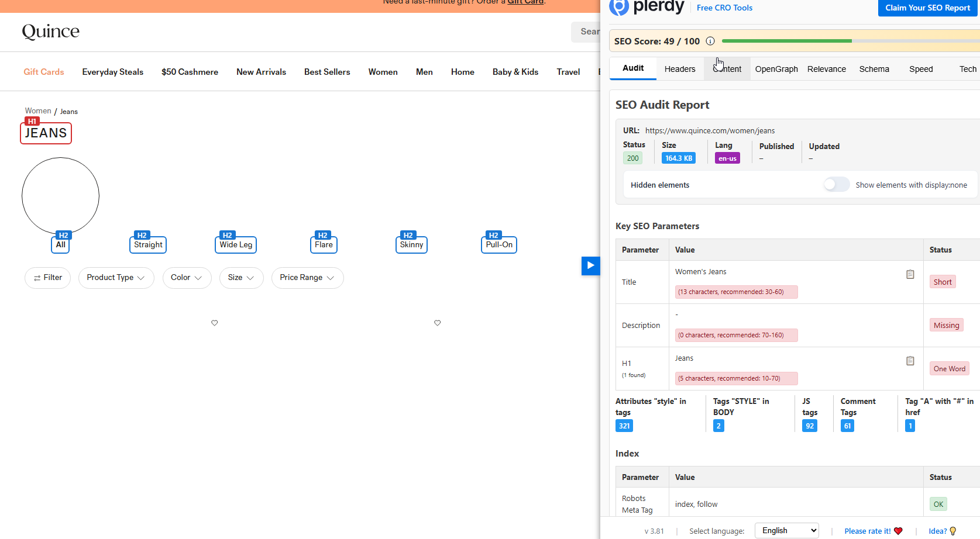Viewport: 980px width, 539px height.
Task: Expand the Price Range dropdown
Action: point(307,278)
